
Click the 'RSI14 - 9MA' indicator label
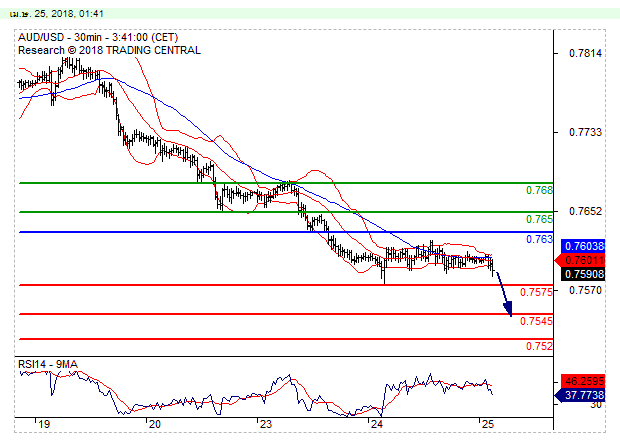(48, 364)
